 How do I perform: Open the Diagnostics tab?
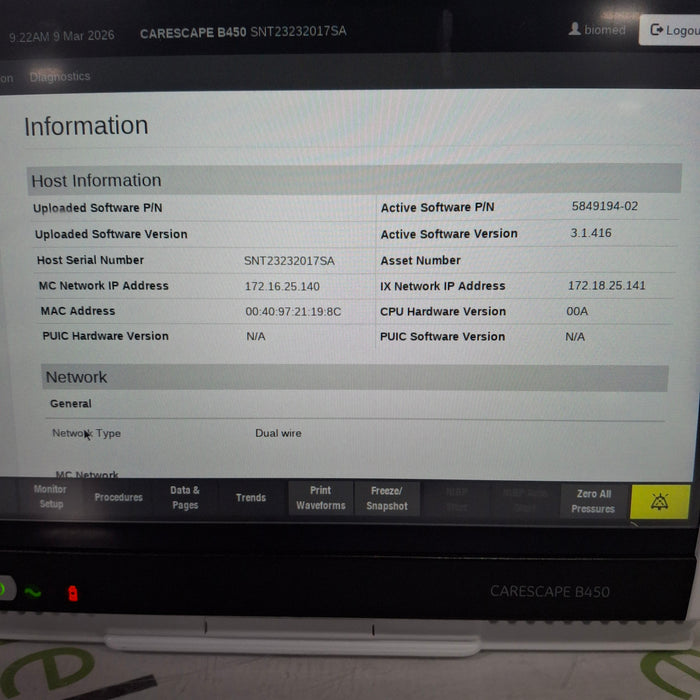pos(60,77)
